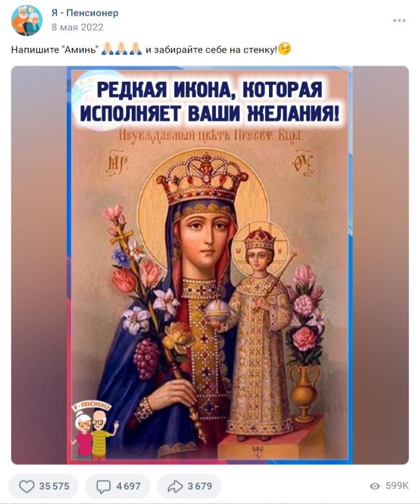420x504 pixels.
Task: Click the 35 575 likes counter
Action: (54, 486)
